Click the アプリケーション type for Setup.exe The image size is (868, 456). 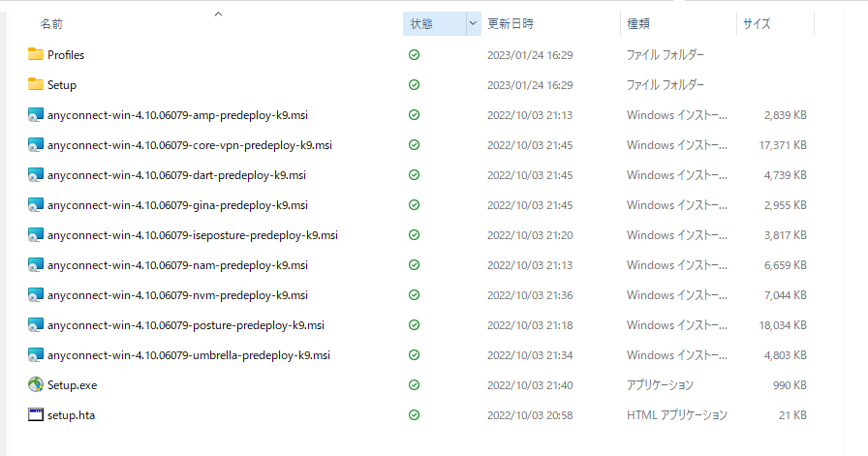point(660,384)
